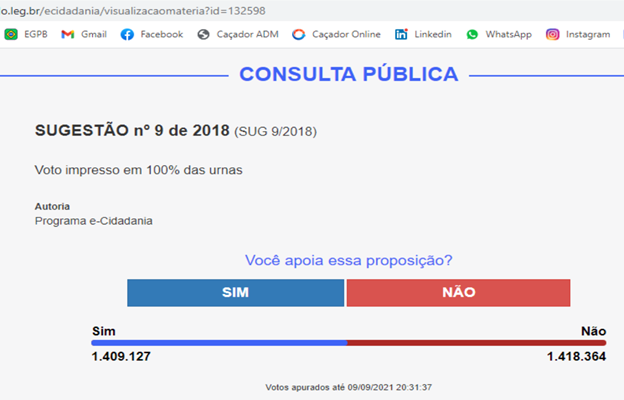Screen dimensions: 624x400
Task: Click the Instagram bookmark icon
Action: coord(552,35)
